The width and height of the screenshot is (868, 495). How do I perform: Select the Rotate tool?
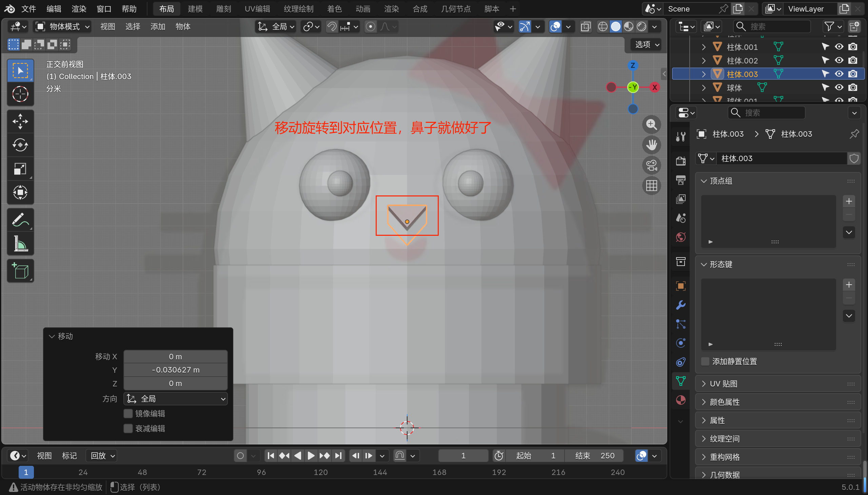coord(20,145)
